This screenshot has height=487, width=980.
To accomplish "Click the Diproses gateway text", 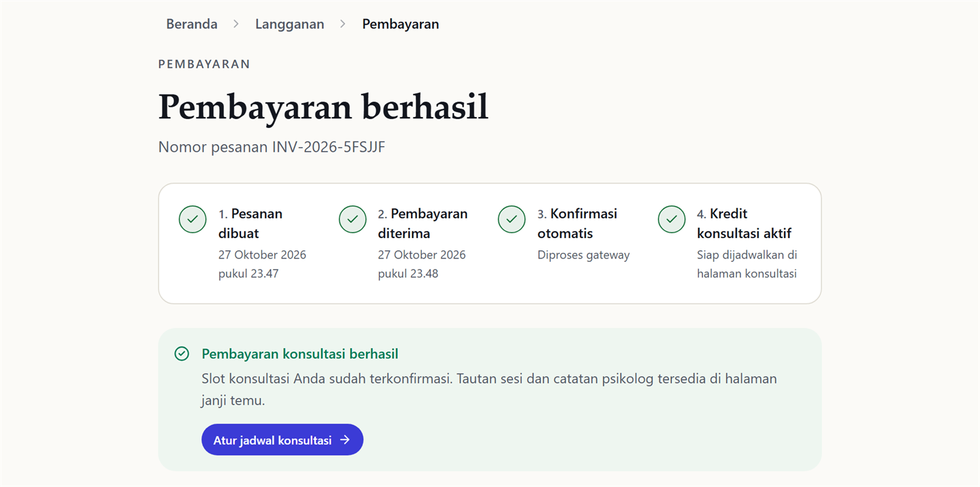I will tap(583, 255).
